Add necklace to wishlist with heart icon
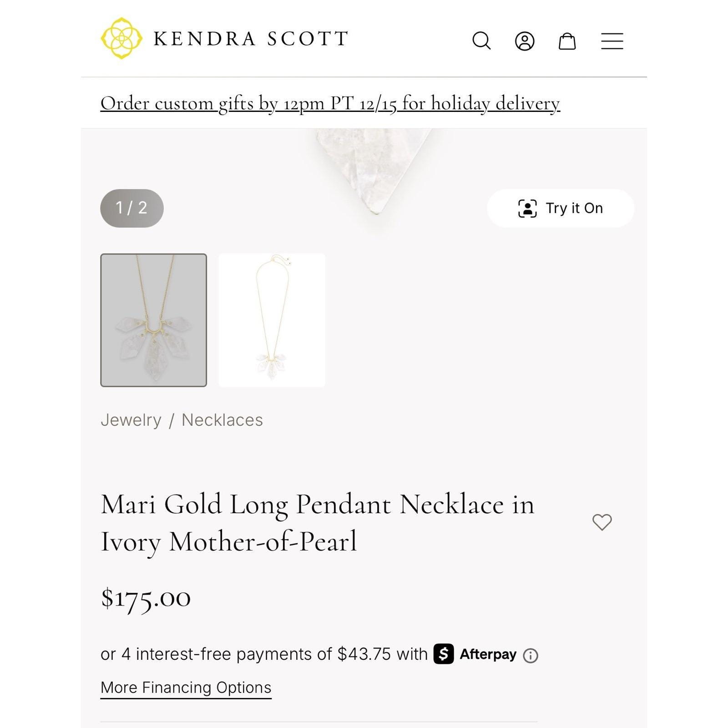Screen dimensions: 728x728 602,522
